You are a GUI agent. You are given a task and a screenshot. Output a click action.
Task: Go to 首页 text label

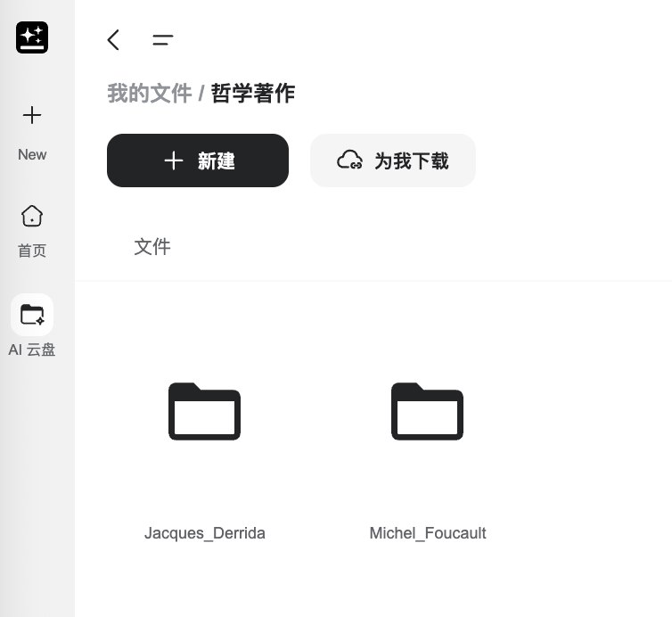click(x=32, y=251)
